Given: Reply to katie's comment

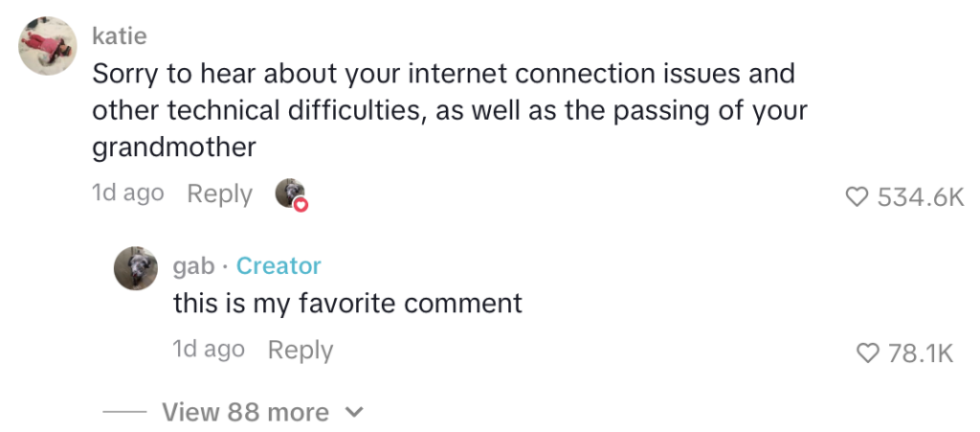Looking at the screenshot, I should [219, 193].
